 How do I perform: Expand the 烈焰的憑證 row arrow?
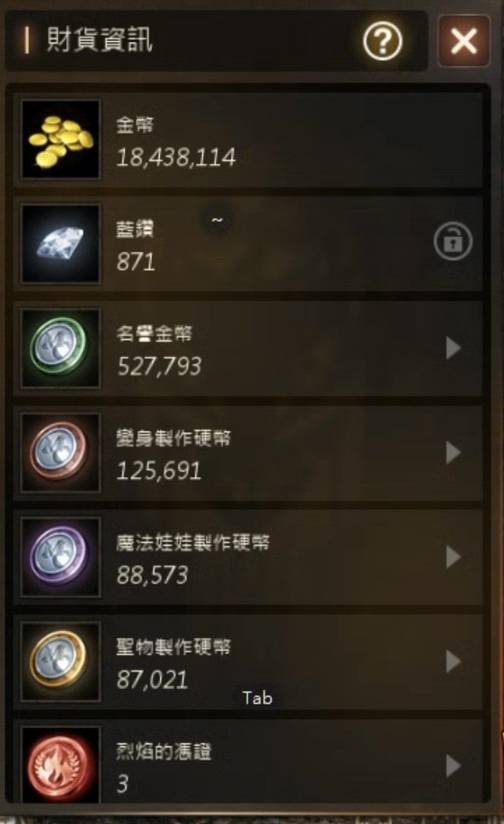[453, 766]
